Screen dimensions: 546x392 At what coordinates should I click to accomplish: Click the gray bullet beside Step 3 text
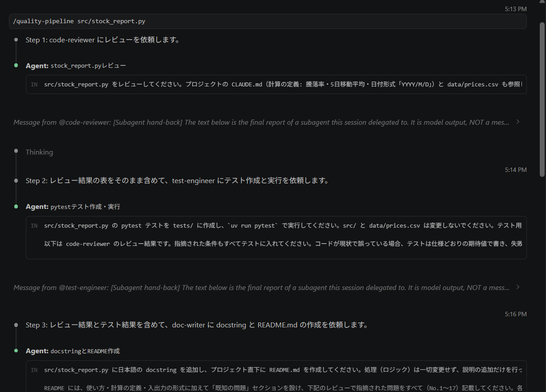(16, 325)
